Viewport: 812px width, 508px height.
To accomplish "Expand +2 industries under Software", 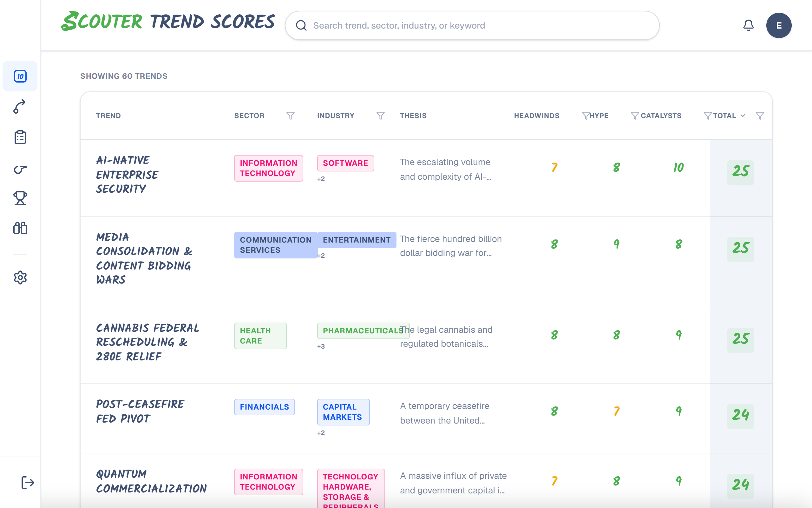I will [x=321, y=179].
